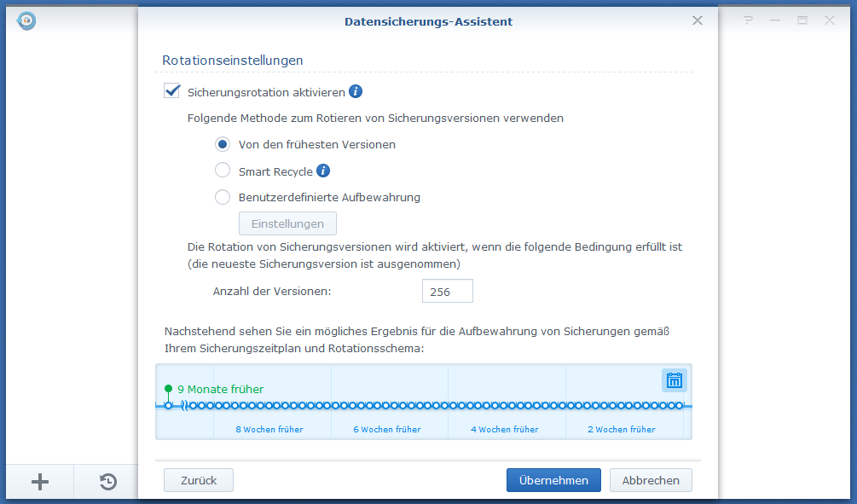Click the Übernehmen button

553,480
